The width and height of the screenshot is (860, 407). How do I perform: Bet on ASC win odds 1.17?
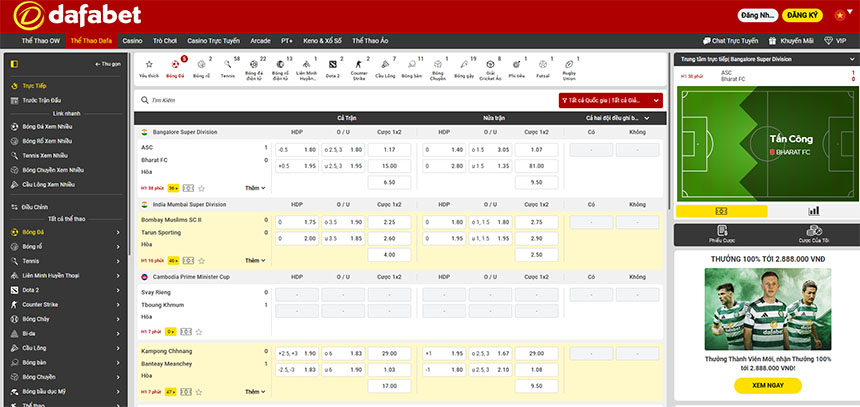tap(389, 149)
